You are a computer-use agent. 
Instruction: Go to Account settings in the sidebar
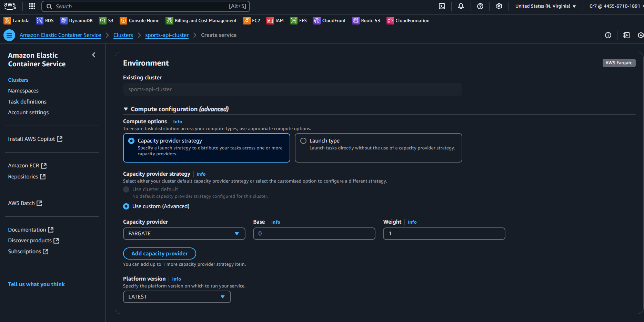(28, 113)
